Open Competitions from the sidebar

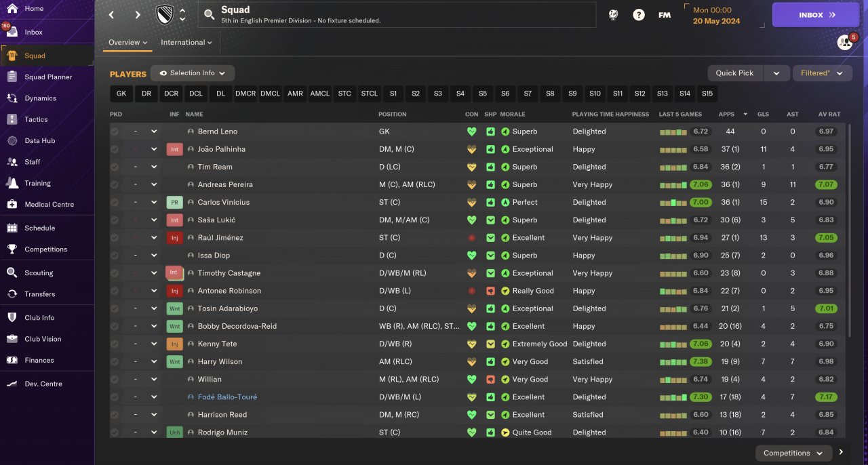click(x=45, y=249)
